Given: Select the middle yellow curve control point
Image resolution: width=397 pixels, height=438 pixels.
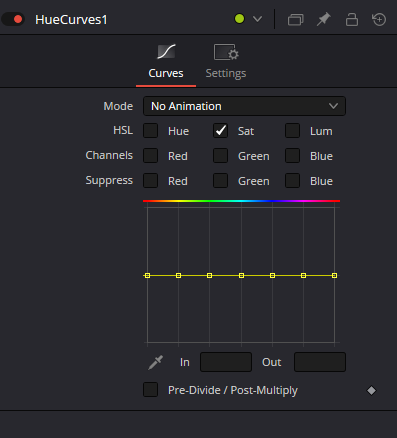Looking at the screenshot, I should 241,275.
